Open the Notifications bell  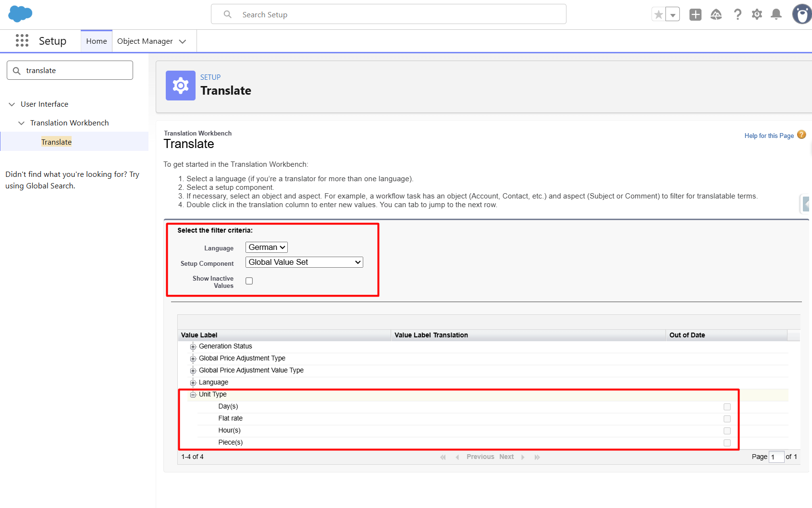tap(776, 14)
